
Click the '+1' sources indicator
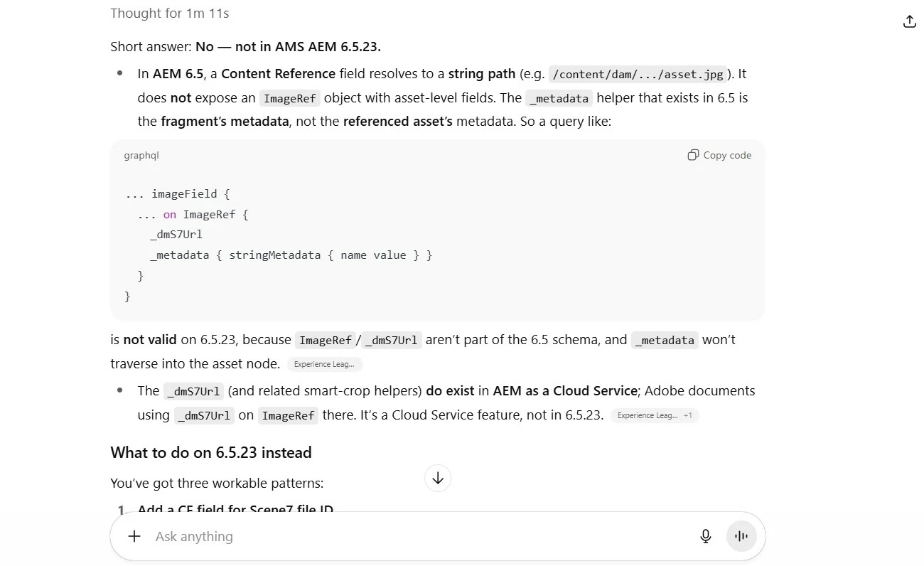point(688,415)
